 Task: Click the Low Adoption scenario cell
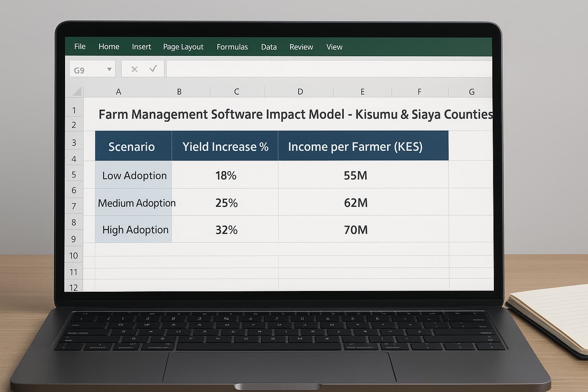(x=134, y=175)
